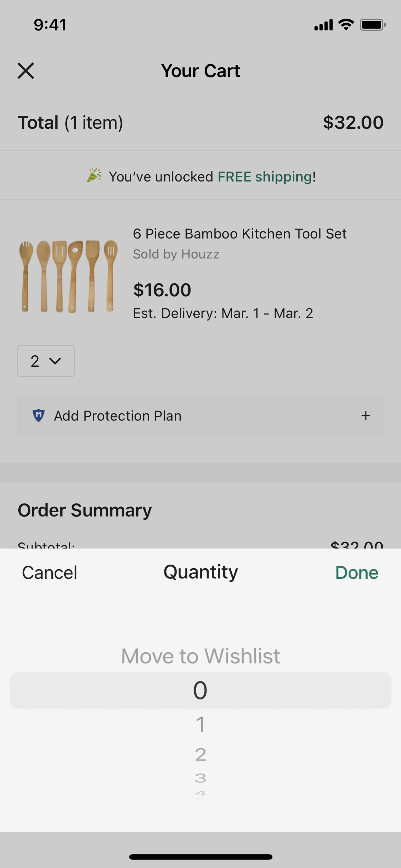Close the cart with the X icon
The width and height of the screenshot is (401, 868).
[26, 71]
